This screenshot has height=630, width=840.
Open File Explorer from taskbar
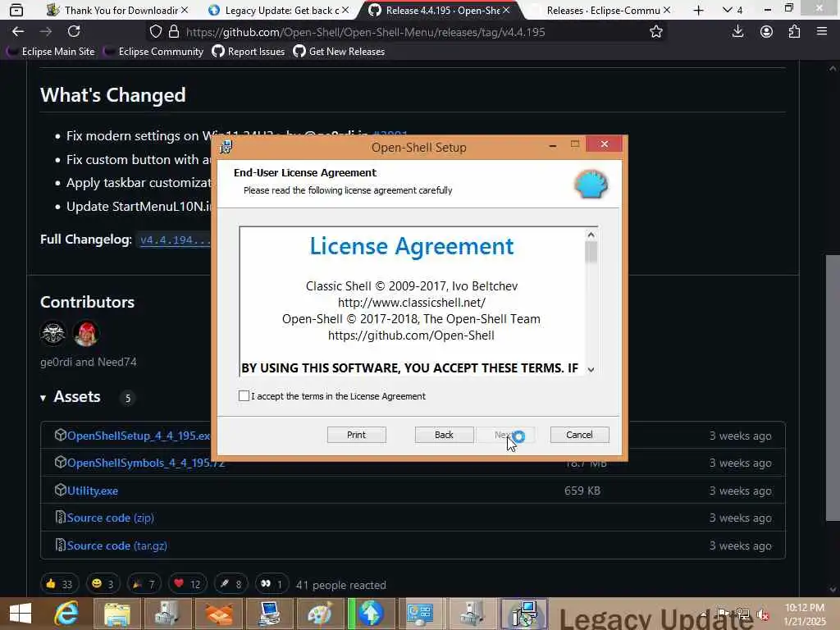pyautogui.click(x=116, y=614)
